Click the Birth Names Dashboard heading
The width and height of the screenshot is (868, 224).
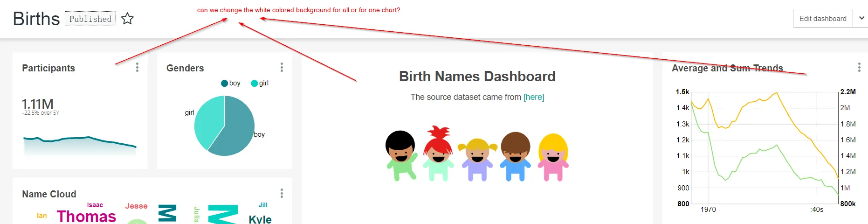click(x=477, y=77)
